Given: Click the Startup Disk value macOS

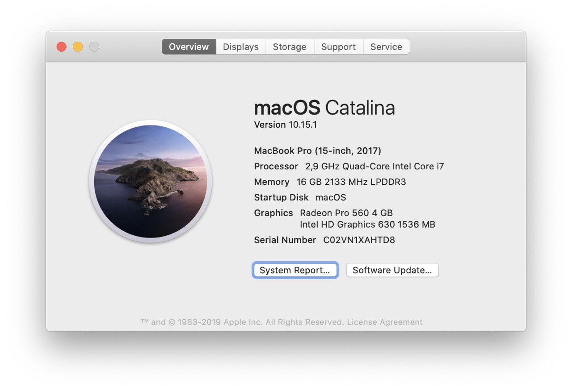Looking at the screenshot, I should tap(331, 197).
